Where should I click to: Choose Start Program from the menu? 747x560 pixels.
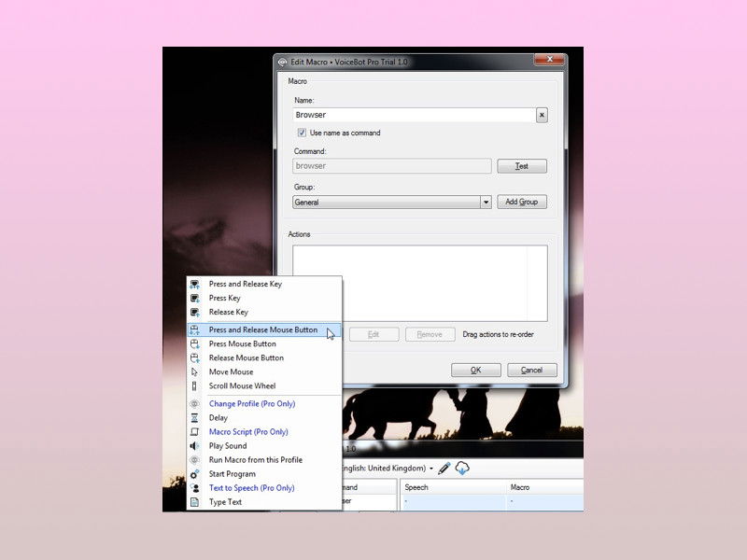264,474
